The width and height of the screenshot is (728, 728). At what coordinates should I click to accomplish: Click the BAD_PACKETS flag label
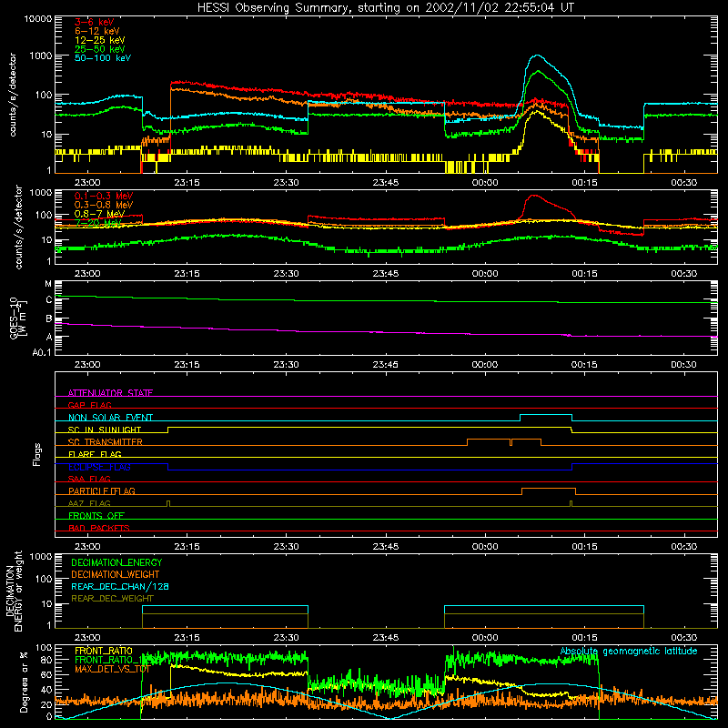(99, 528)
